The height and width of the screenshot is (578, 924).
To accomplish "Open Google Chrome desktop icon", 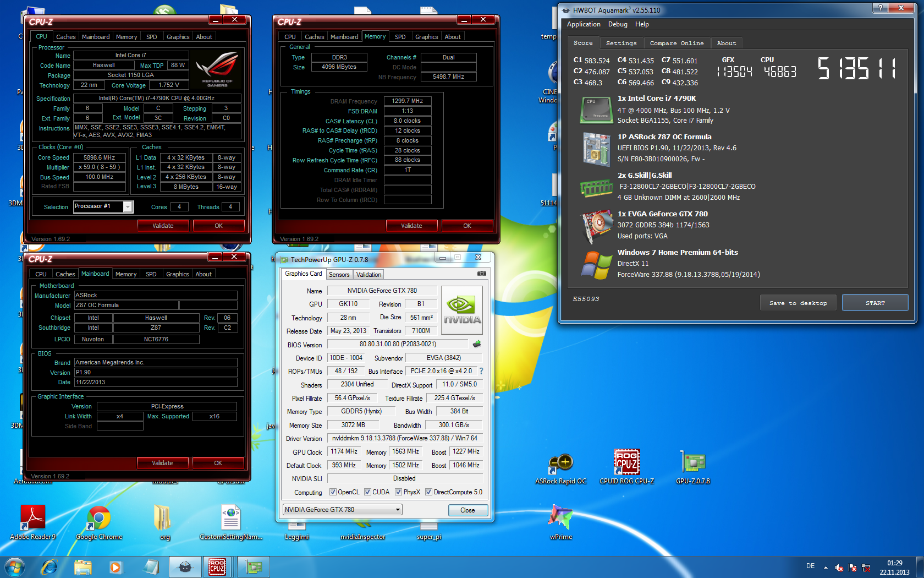I will click(x=99, y=522).
